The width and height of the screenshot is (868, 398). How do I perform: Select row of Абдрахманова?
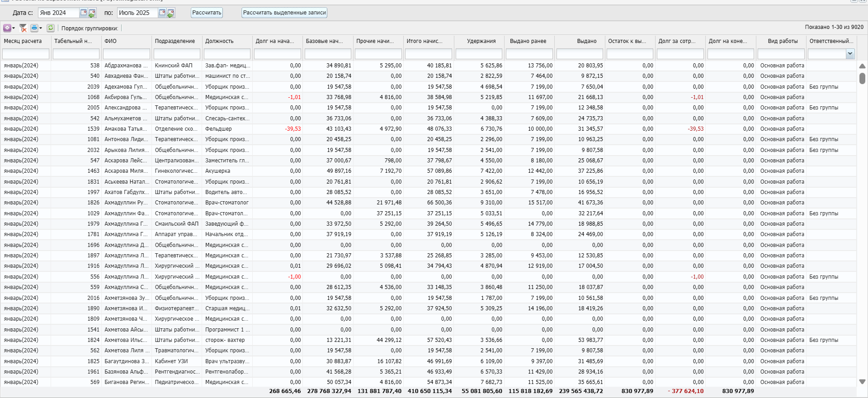coord(429,66)
